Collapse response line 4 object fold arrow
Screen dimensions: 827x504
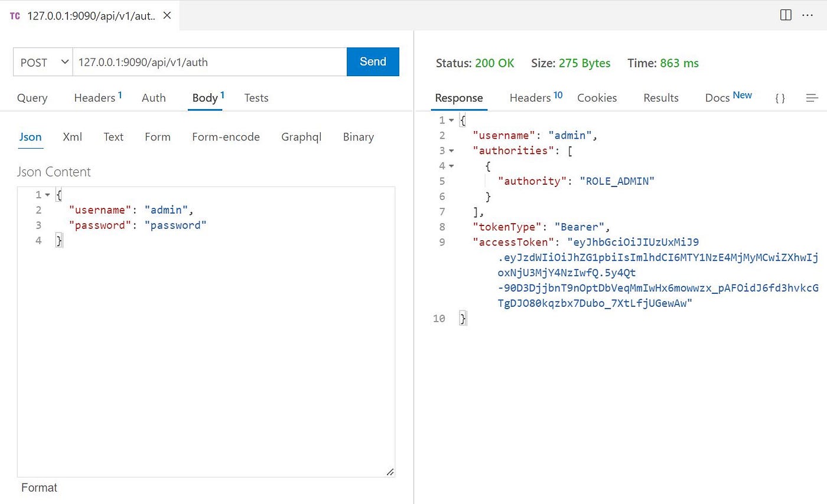pos(452,166)
